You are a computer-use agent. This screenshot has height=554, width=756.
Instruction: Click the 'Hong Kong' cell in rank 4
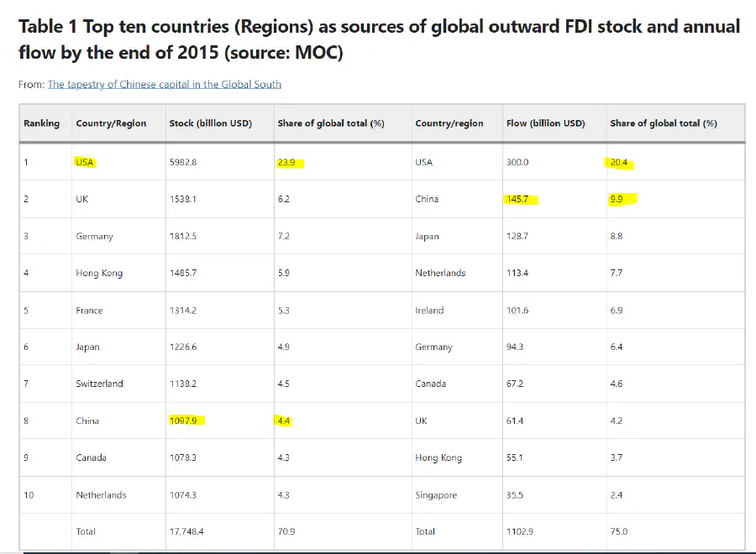(99, 273)
